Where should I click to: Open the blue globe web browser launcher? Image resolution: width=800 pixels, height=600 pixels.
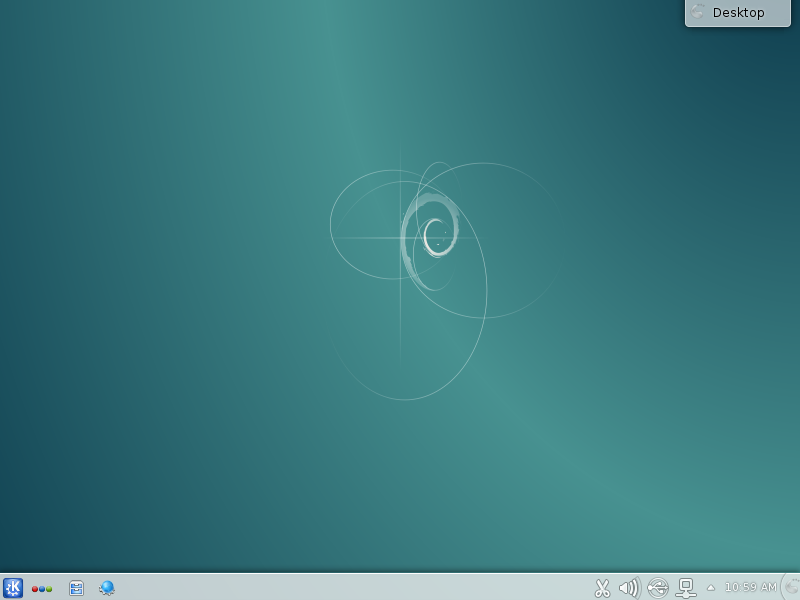point(107,588)
